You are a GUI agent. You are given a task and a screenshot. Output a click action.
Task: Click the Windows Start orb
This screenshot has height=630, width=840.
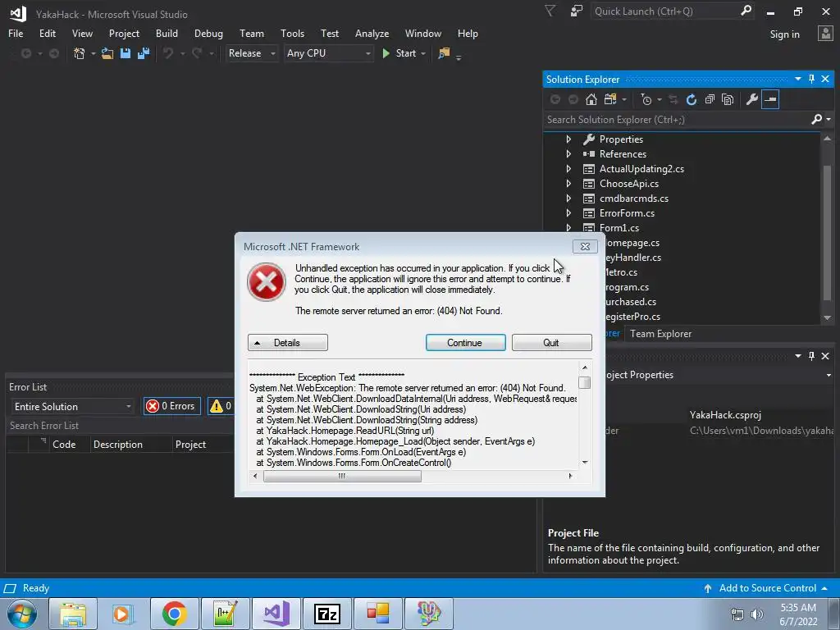point(22,614)
